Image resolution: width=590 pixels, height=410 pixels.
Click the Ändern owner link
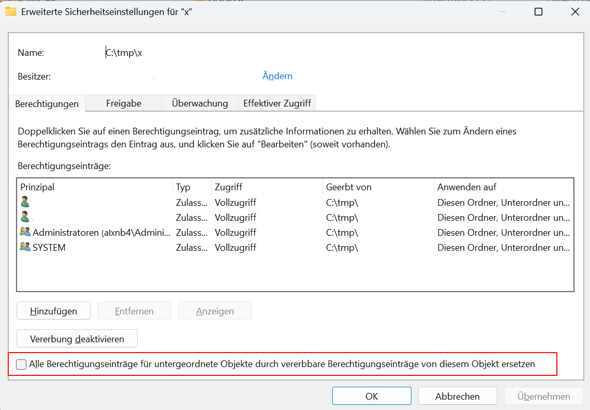(277, 76)
